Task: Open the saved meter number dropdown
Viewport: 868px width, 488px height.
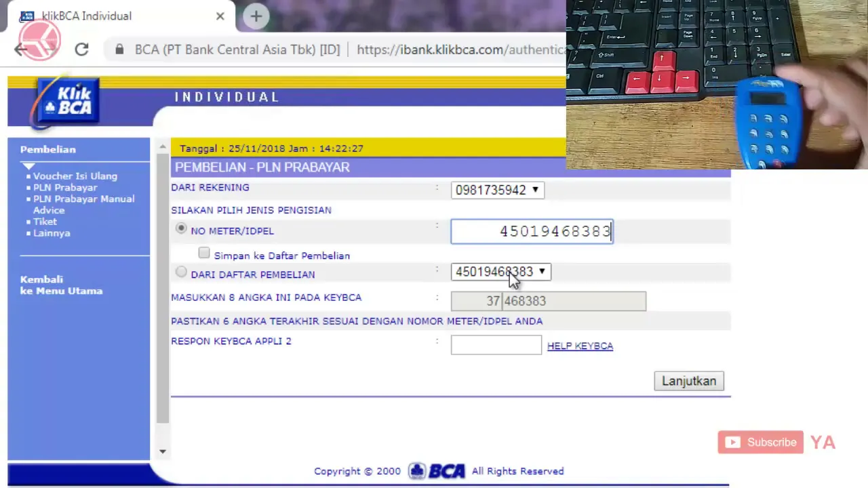Action: [500, 272]
